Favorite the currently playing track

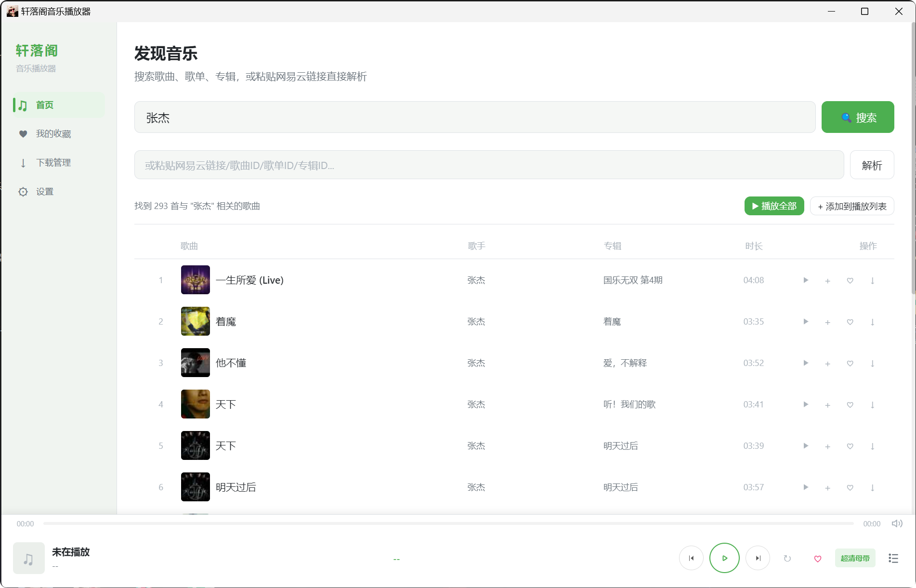[x=817, y=559]
